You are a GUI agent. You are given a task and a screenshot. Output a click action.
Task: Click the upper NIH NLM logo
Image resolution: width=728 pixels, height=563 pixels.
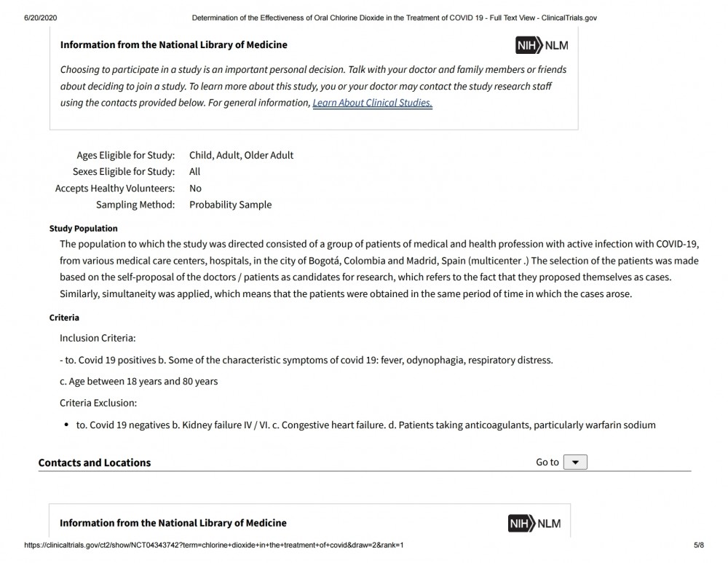542,45
